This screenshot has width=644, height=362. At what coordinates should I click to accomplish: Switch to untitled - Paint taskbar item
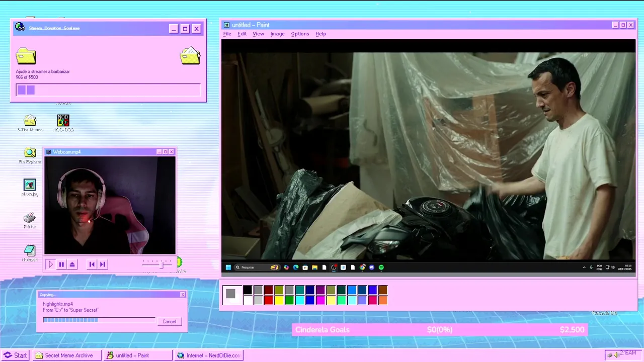[x=138, y=355]
